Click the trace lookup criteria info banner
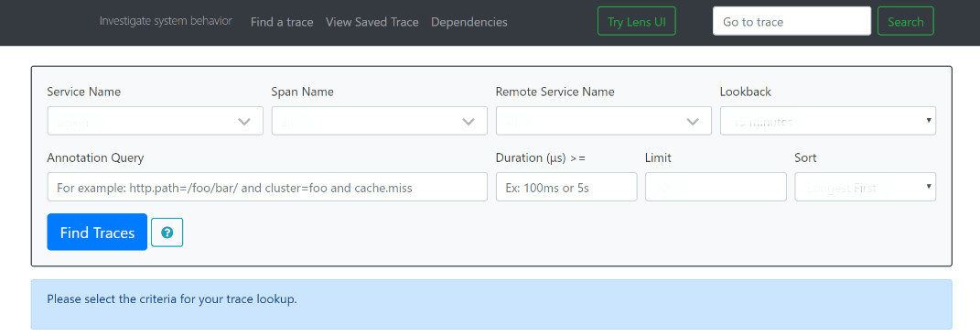 coord(491,304)
